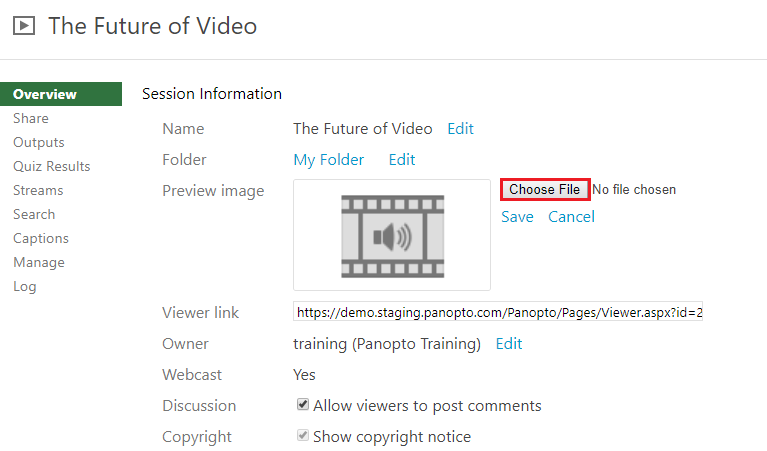Go to the Search sidebar item
The image size is (767, 451).
pos(34,214)
